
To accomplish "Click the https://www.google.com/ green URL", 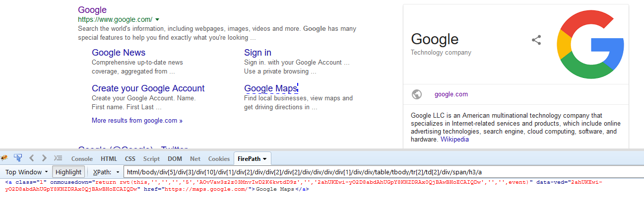I will pyautogui.click(x=115, y=20).
